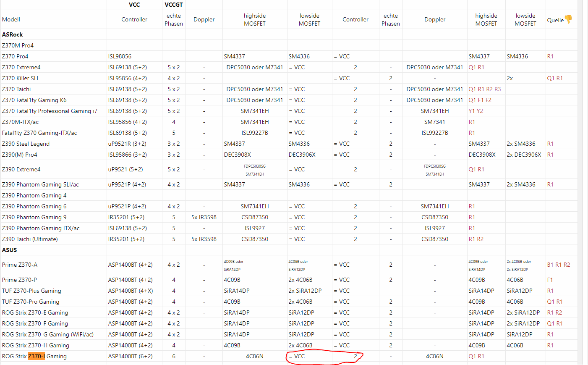Image resolution: width=588 pixels, height=365 pixels.
Task: Open F1 link in Prime Z370-P row
Action: (x=550, y=280)
